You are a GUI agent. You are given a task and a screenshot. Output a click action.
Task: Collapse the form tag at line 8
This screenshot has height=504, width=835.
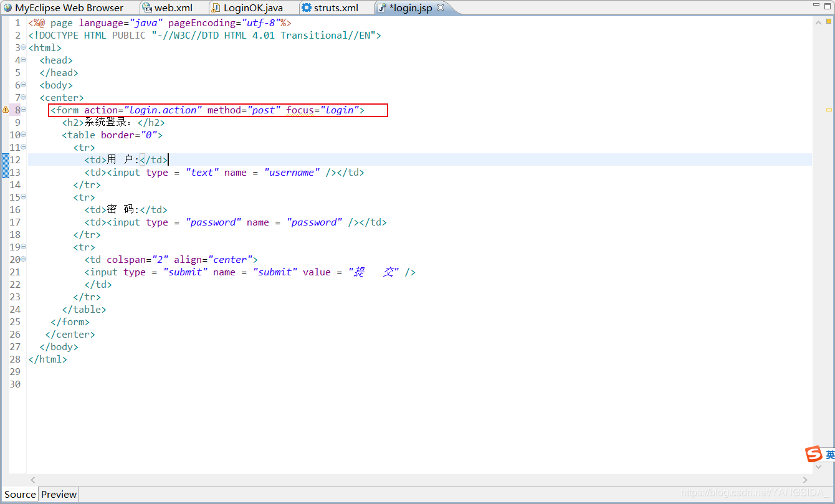pos(23,110)
